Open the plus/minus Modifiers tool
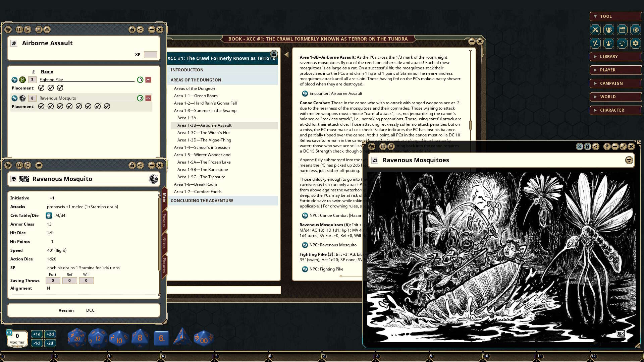This screenshot has width=644, height=362. (x=595, y=43)
